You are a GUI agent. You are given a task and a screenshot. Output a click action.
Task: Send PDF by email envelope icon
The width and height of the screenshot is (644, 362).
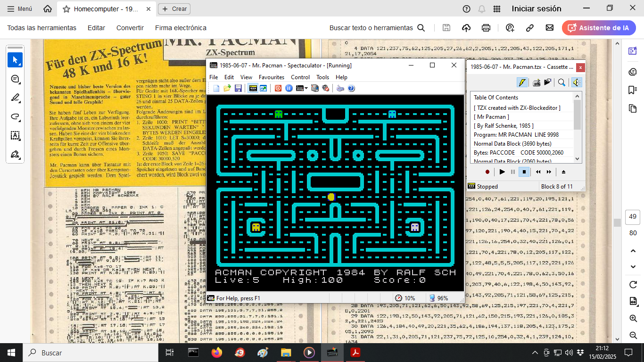point(549,28)
